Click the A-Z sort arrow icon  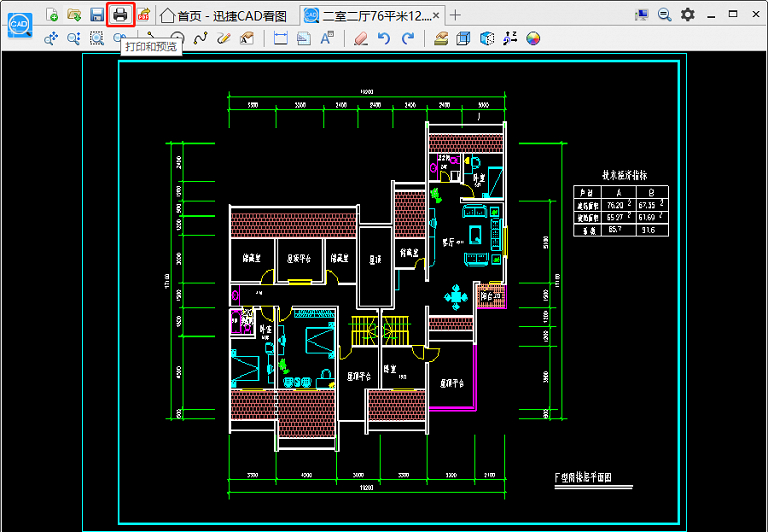(510, 38)
